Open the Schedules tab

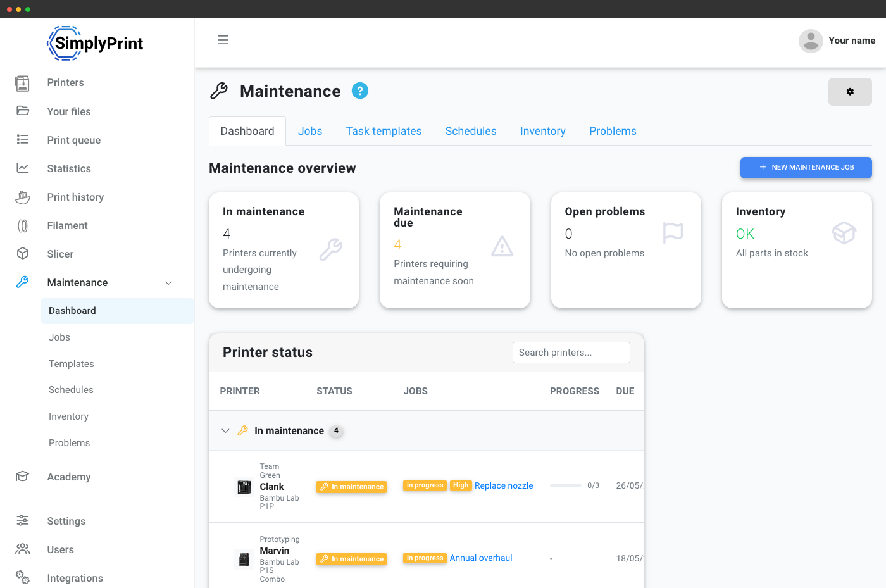pos(471,131)
